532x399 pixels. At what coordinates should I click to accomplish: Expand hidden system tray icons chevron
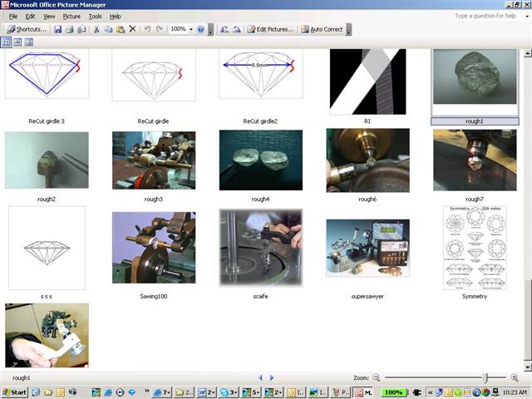(x=431, y=392)
